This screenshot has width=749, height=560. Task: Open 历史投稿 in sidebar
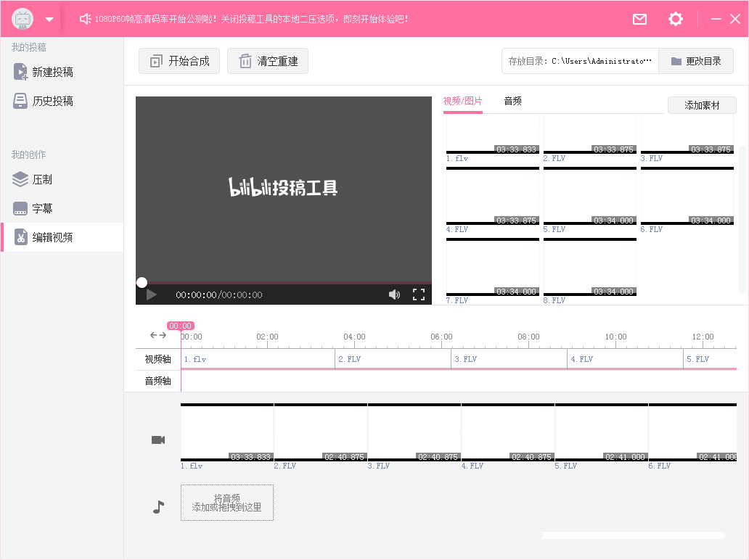click(x=62, y=101)
